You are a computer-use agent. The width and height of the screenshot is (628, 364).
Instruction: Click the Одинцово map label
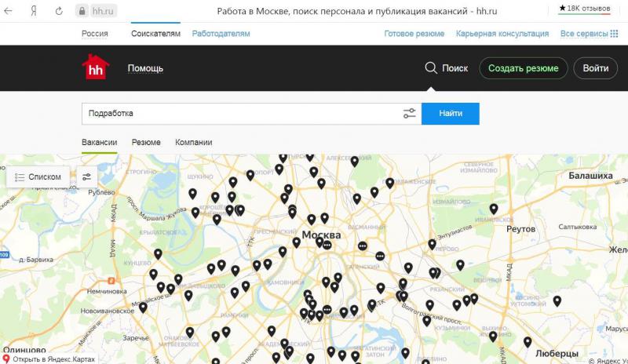point(24,350)
